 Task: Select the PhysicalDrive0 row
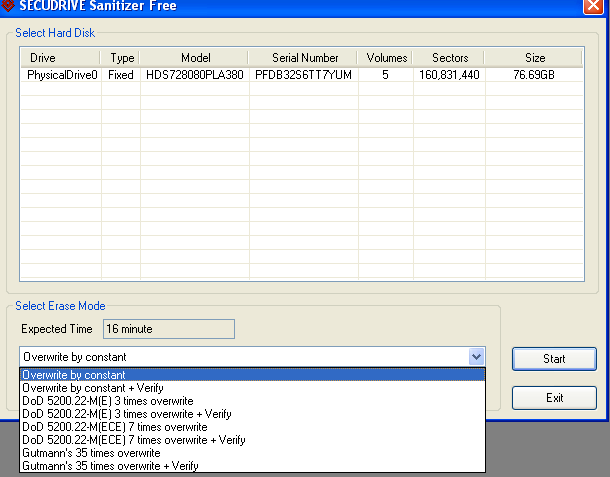[x=62, y=75]
